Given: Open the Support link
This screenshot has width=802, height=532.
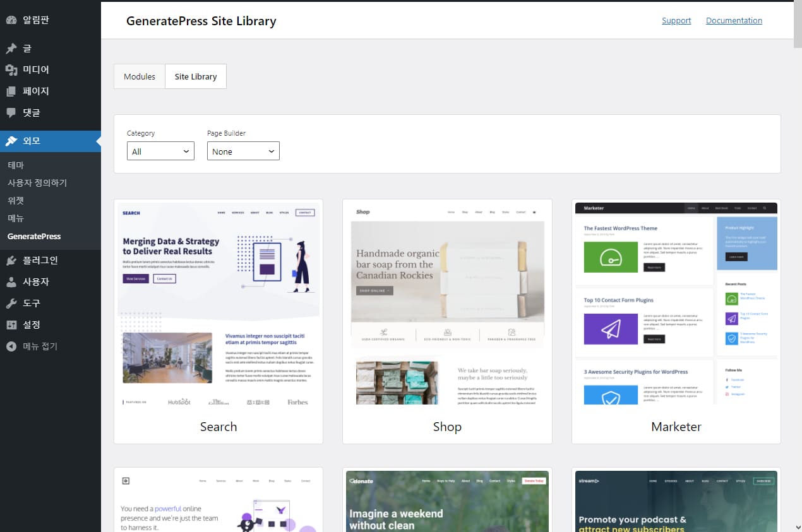Looking at the screenshot, I should (676, 21).
